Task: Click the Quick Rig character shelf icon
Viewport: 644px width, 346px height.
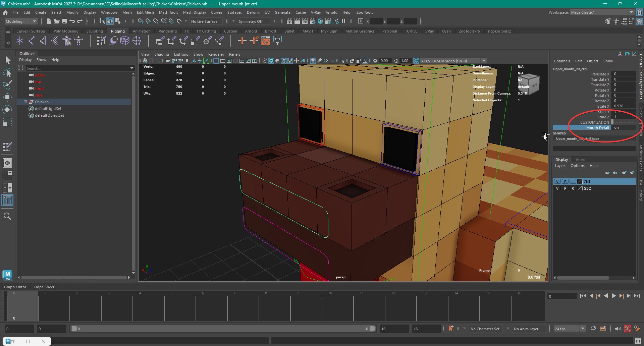Action: (x=67, y=41)
